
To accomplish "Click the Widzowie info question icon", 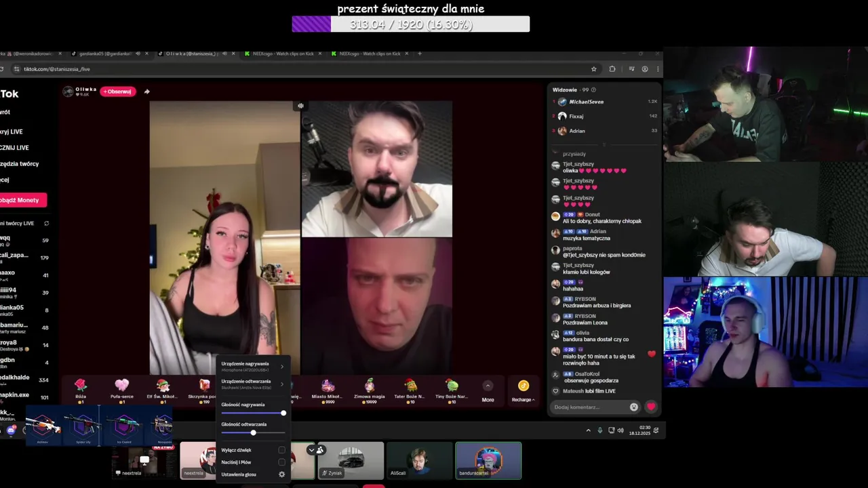I will point(594,89).
